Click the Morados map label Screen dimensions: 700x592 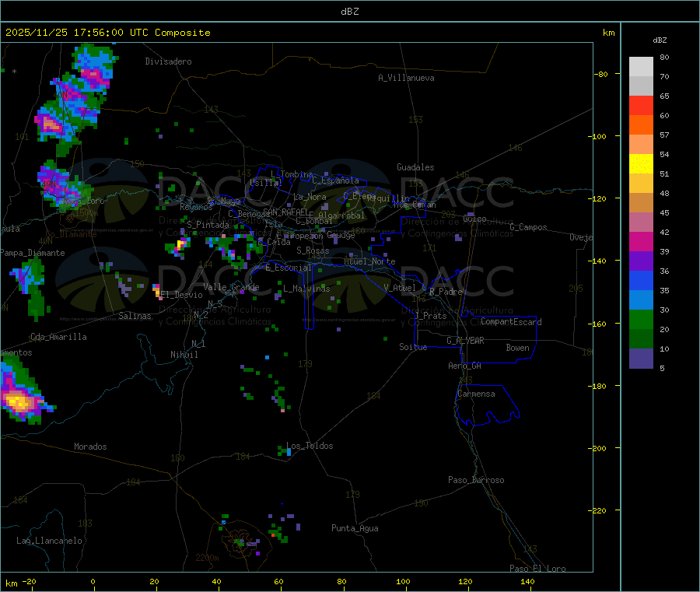pyautogui.click(x=90, y=447)
